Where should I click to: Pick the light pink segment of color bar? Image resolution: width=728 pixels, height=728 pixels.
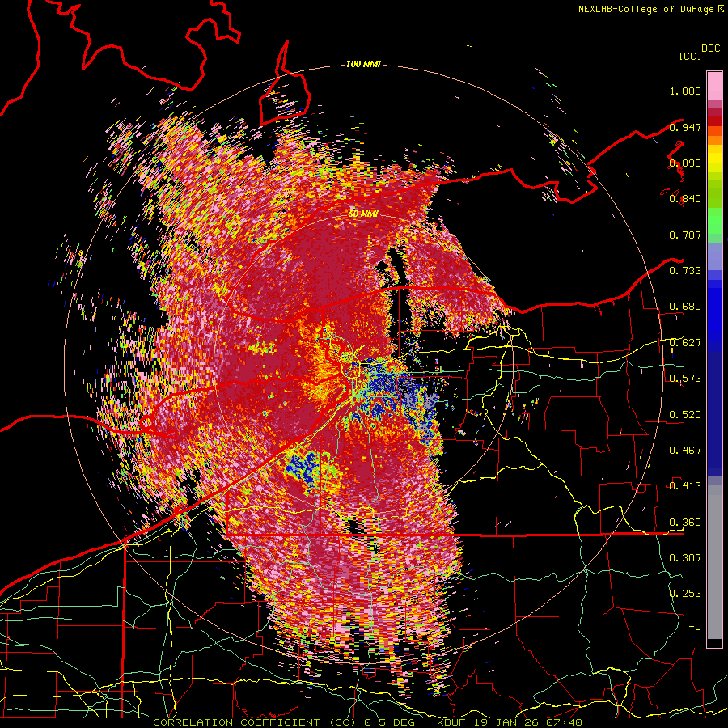714,87
